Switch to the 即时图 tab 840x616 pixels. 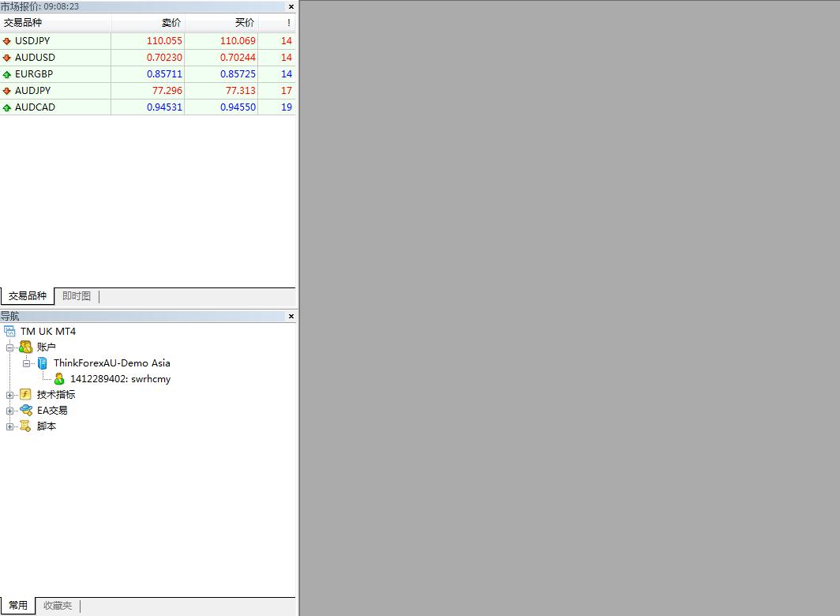coord(77,296)
